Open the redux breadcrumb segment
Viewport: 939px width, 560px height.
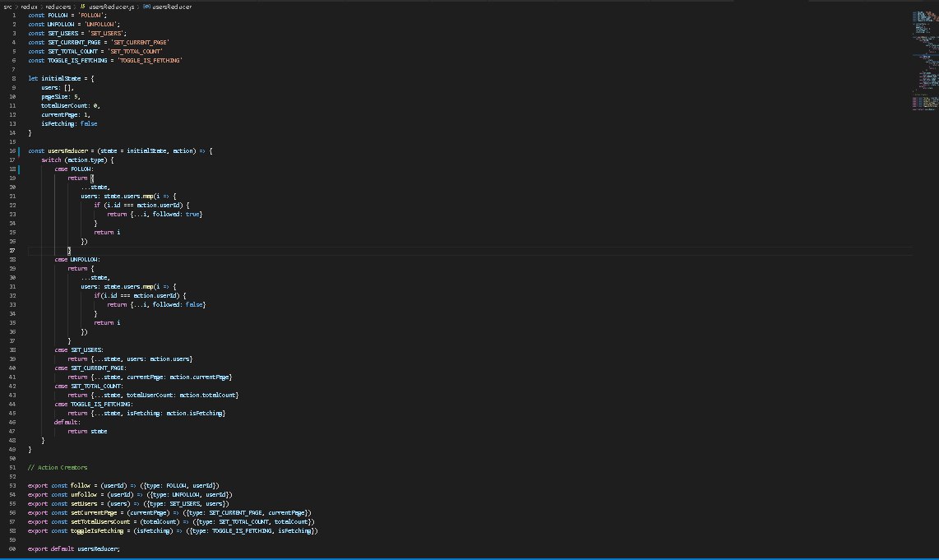tap(30, 7)
